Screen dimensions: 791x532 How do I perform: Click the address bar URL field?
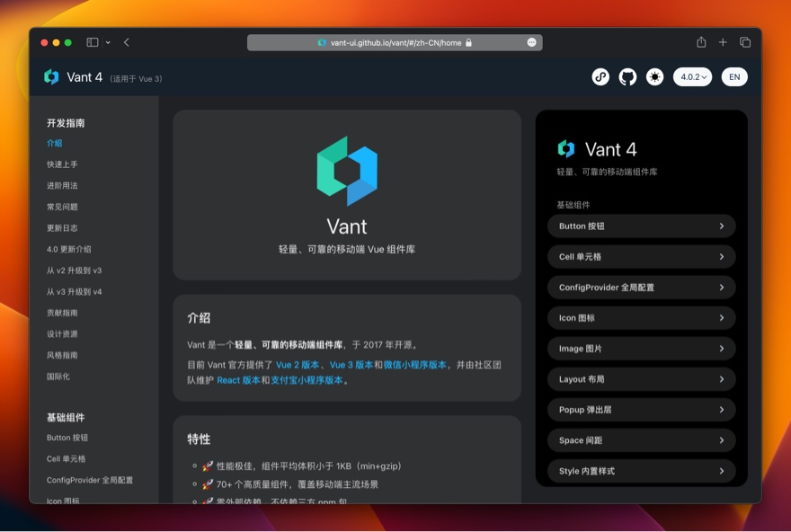395,43
